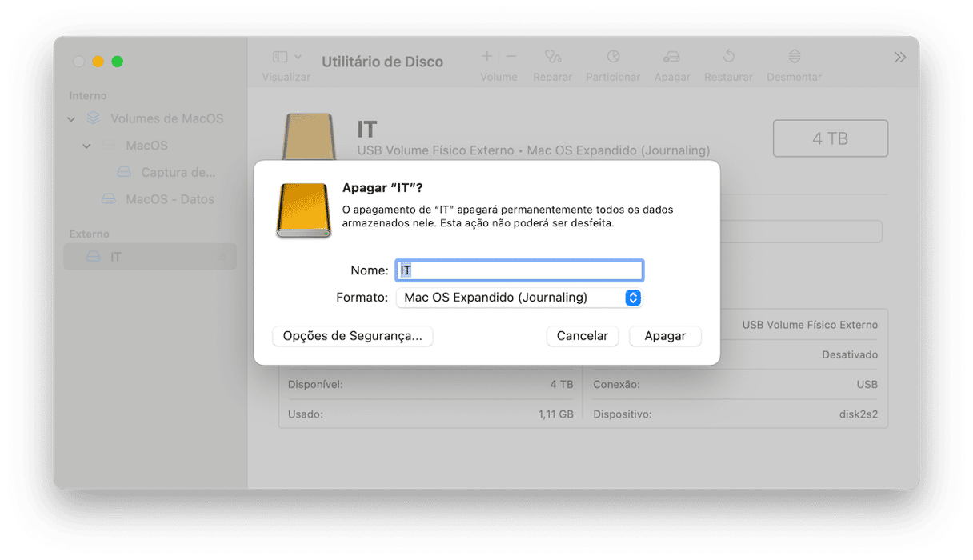Click the Desmontar toolbar icon
The image size is (973, 560).
(794, 58)
